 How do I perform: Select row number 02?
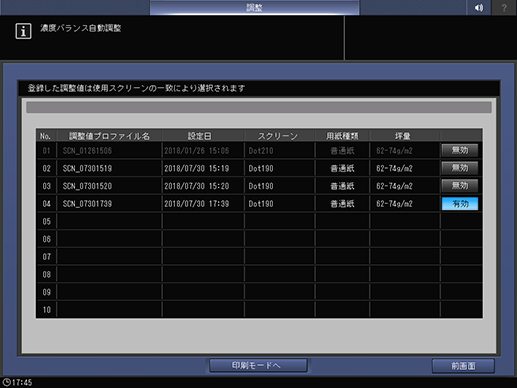pyautogui.click(x=46, y=168)
